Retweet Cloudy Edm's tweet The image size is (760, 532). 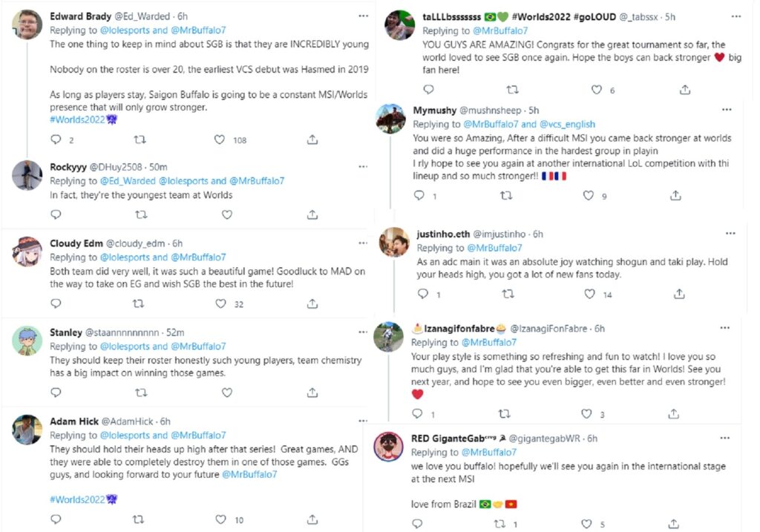pos(139,303)
